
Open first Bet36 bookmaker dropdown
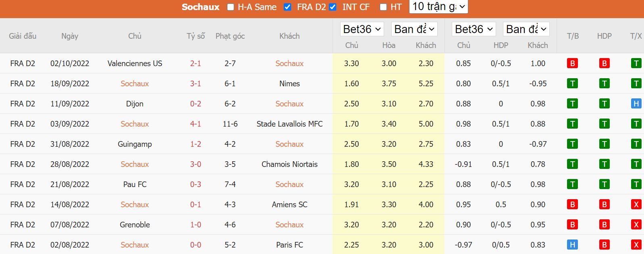pyautogui.click(x=362, y=29)
